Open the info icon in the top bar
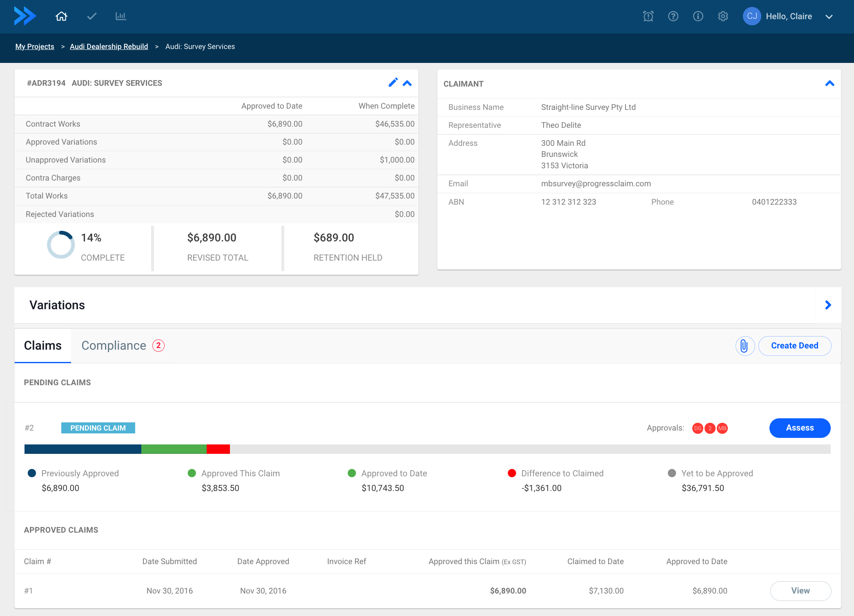 click(x=698, y=16)
